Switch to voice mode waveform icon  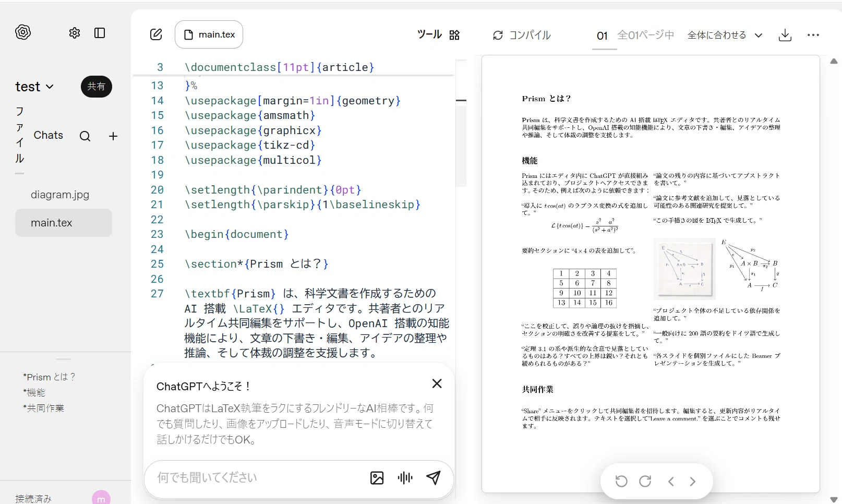(405, 477)
